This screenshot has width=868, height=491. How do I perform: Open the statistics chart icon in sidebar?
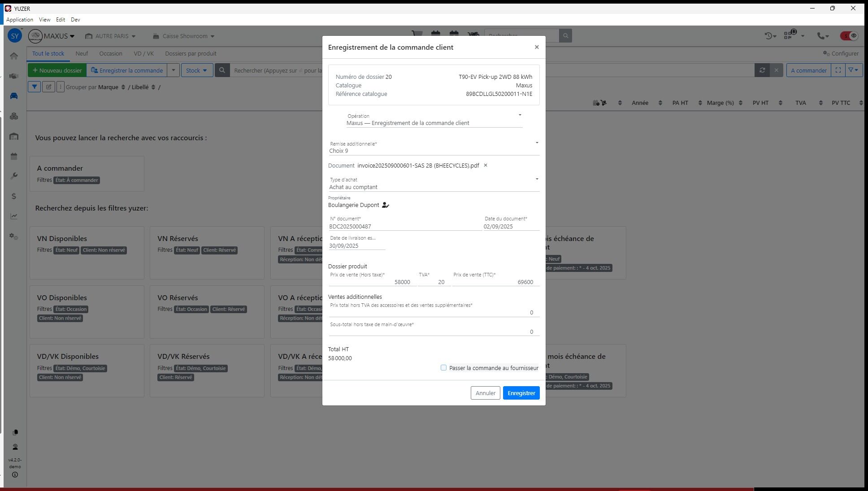point(14,216)
